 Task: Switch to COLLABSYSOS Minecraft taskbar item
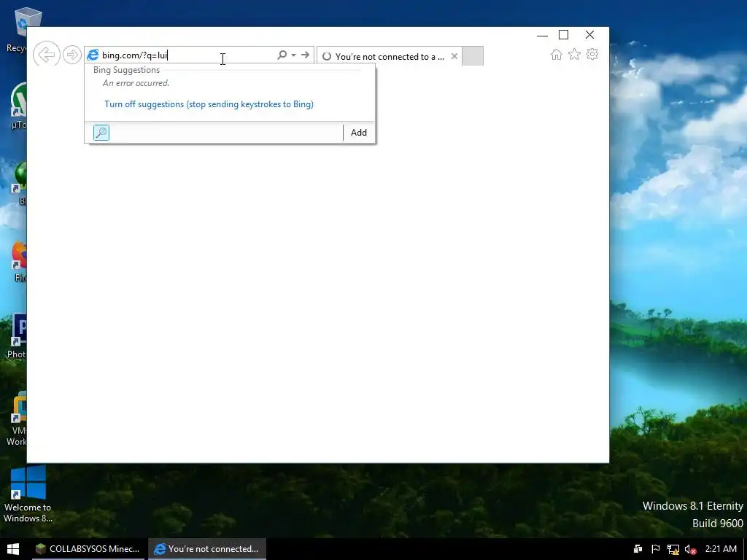point(88,549)
